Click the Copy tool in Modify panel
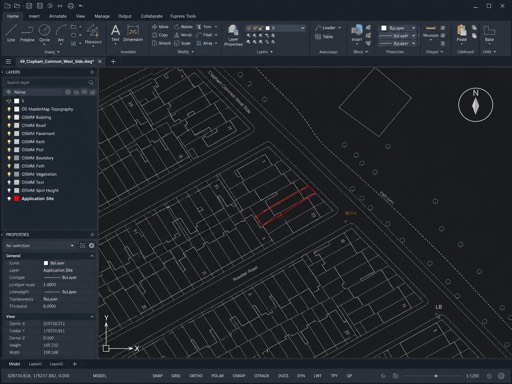The image size is (512, 384). (x=160, y=35)
